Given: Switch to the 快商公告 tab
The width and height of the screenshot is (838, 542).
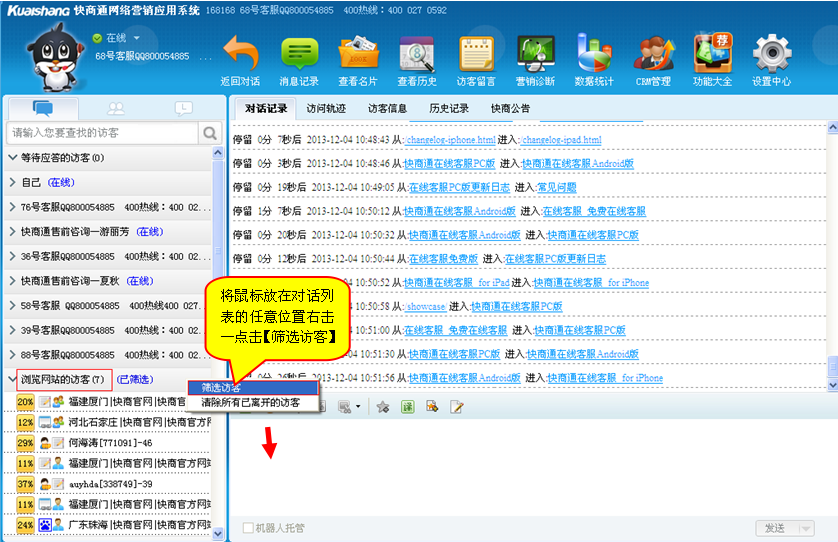Looking at the screenshot, I should (510, 108).
